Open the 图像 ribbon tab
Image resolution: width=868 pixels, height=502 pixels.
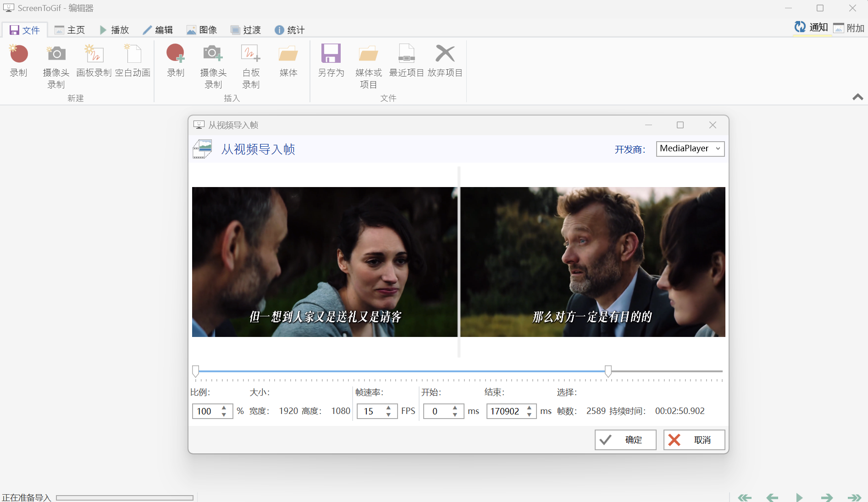pyautogui.click(x=202, y=30)
